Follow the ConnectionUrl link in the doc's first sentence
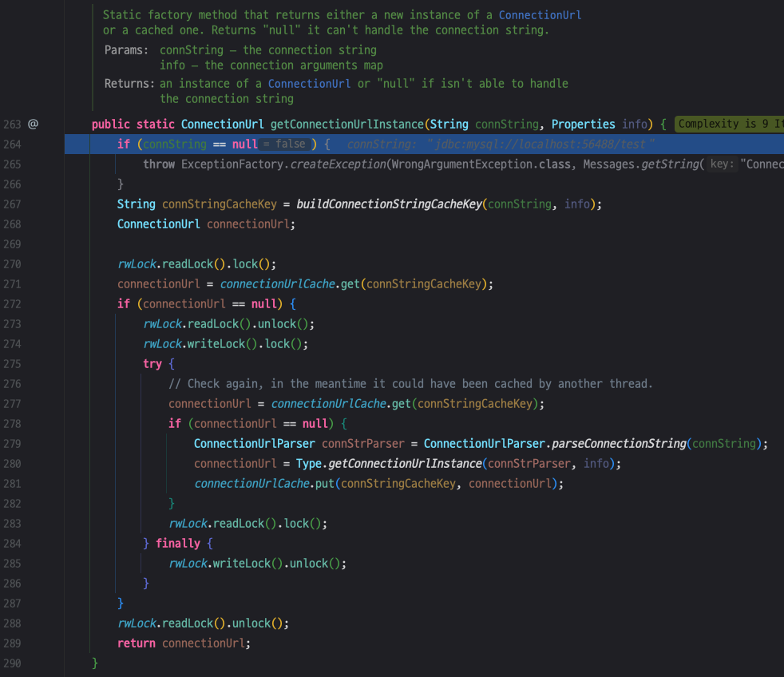 point(540,15)
